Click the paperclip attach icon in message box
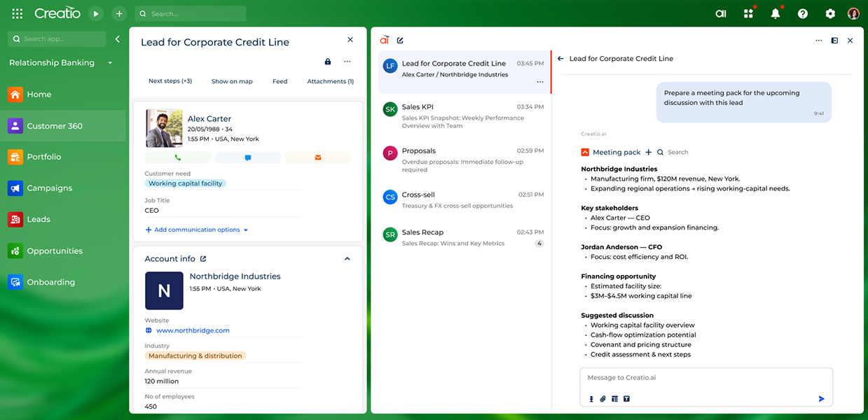 (602, 399)
